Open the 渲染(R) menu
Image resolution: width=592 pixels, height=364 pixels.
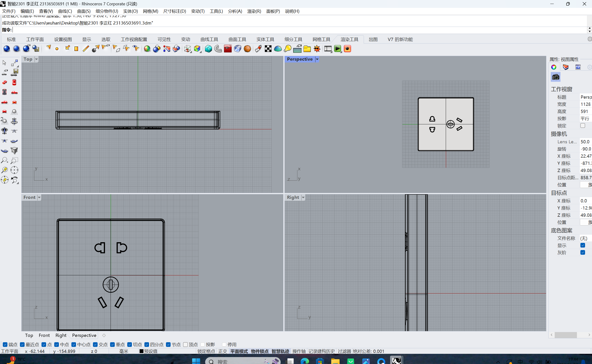254,11
